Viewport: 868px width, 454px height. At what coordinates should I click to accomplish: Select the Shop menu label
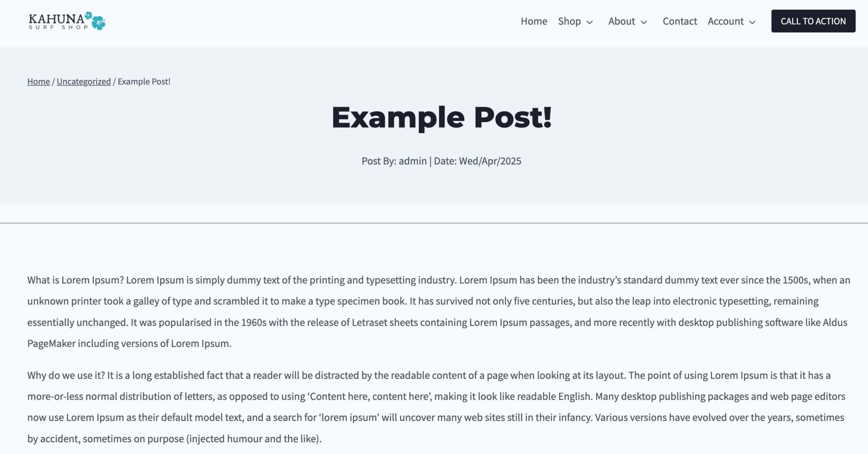pyautogui.click(x=570, y=21)
